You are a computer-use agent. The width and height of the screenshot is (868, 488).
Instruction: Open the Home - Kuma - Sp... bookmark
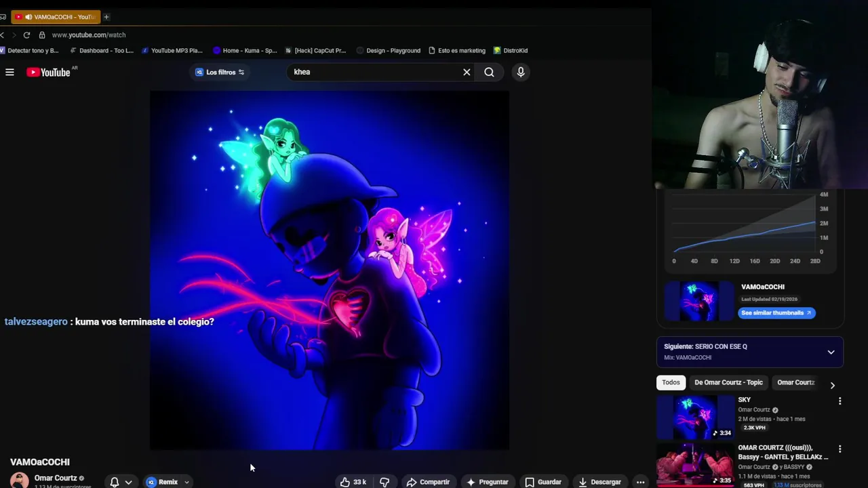point(245,51)
